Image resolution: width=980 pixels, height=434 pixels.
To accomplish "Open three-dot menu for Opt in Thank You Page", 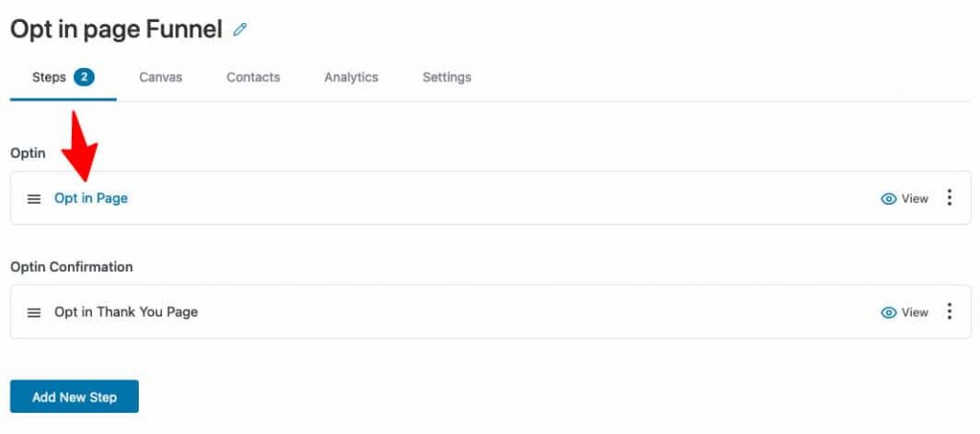I will pyautogui.click(x=949, y=312).
